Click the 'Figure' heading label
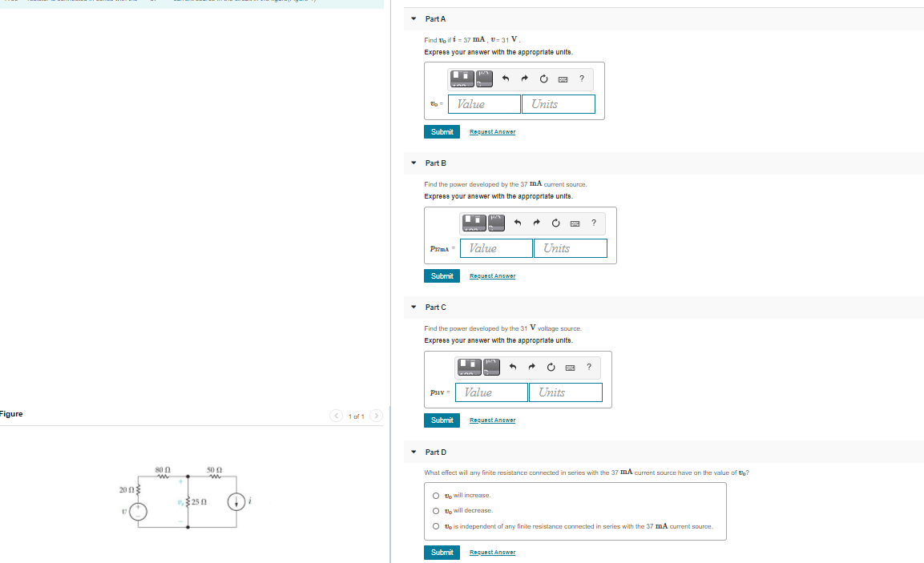Viewport: 924px width, 563px height. (x=11, y=414)
